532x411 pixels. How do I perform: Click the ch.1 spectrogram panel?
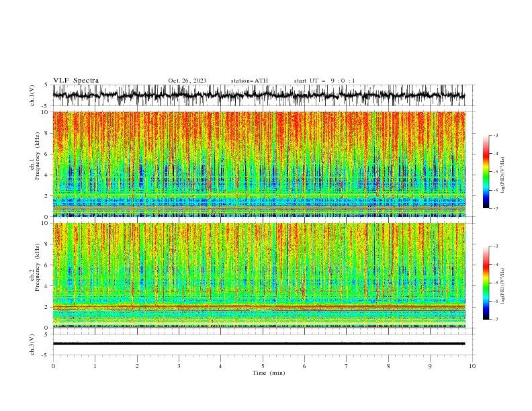259,164
